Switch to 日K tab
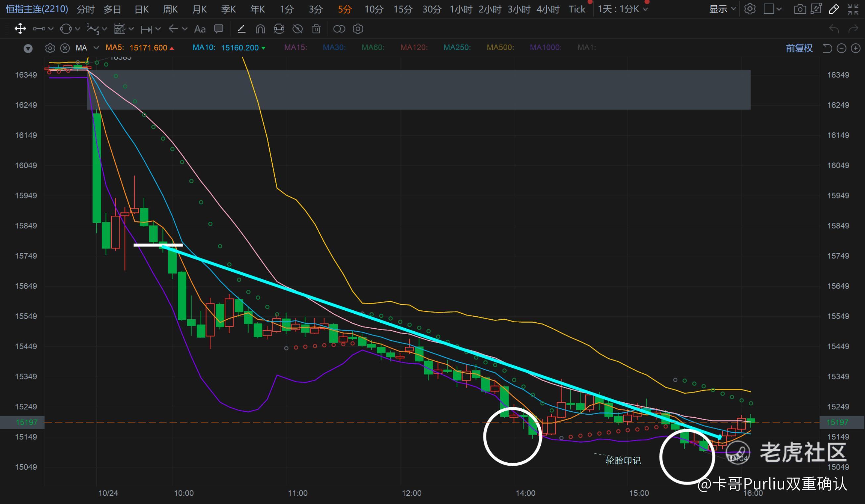Screen dimensions: 865x504 pyautogui.click(x=141, y=9)
